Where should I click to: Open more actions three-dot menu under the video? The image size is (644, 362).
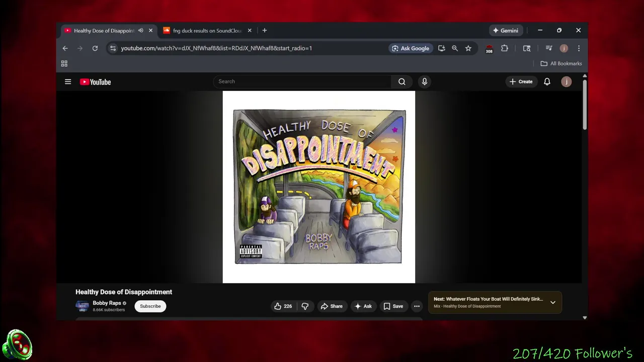click(x=417, y=306)
